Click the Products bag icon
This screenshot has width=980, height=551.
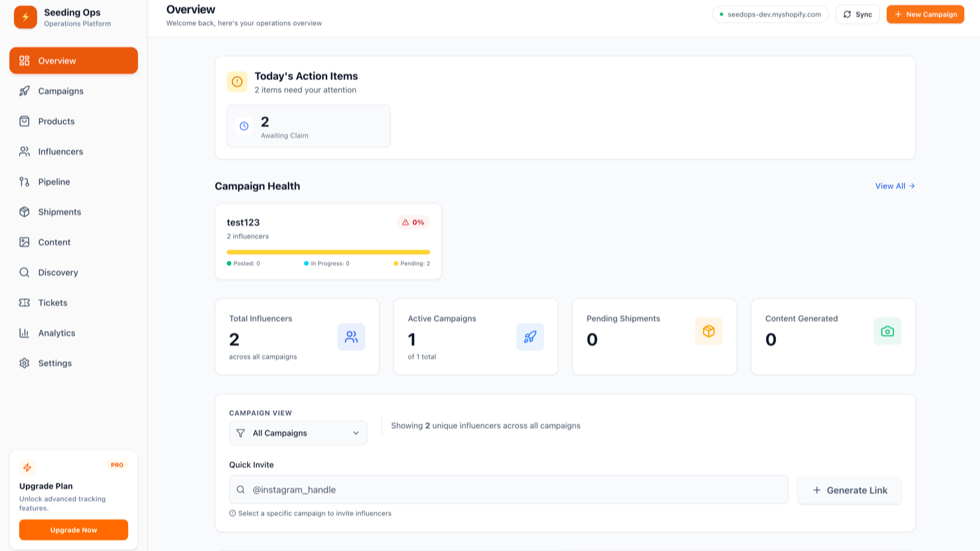click(x=24, y=121)
